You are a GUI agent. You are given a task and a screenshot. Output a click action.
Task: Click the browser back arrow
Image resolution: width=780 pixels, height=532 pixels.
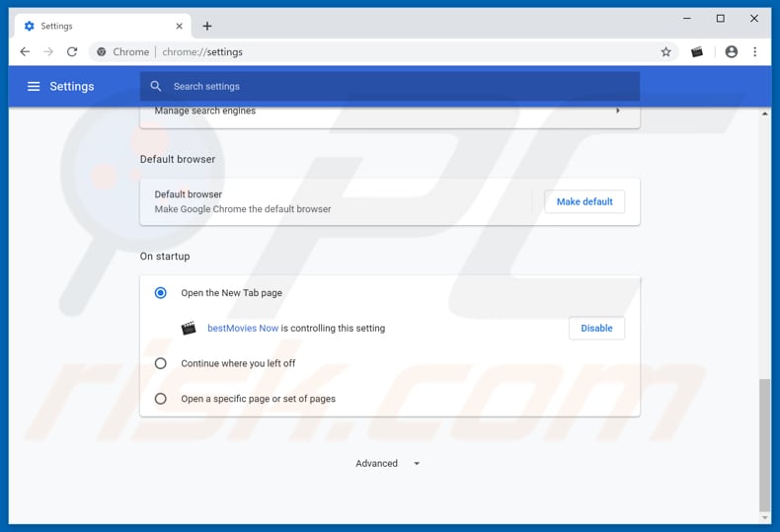click(25, 52)
